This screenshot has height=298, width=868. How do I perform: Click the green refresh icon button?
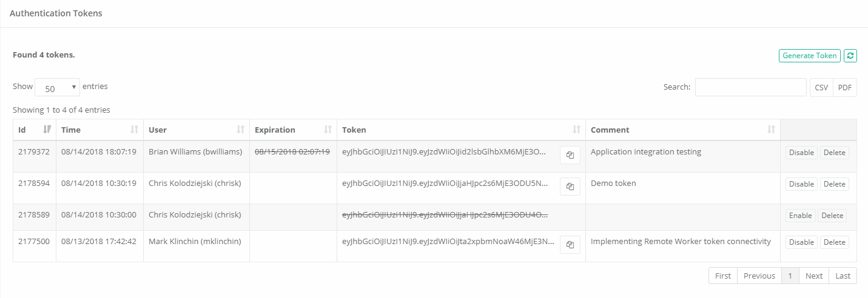pos(850,56)
